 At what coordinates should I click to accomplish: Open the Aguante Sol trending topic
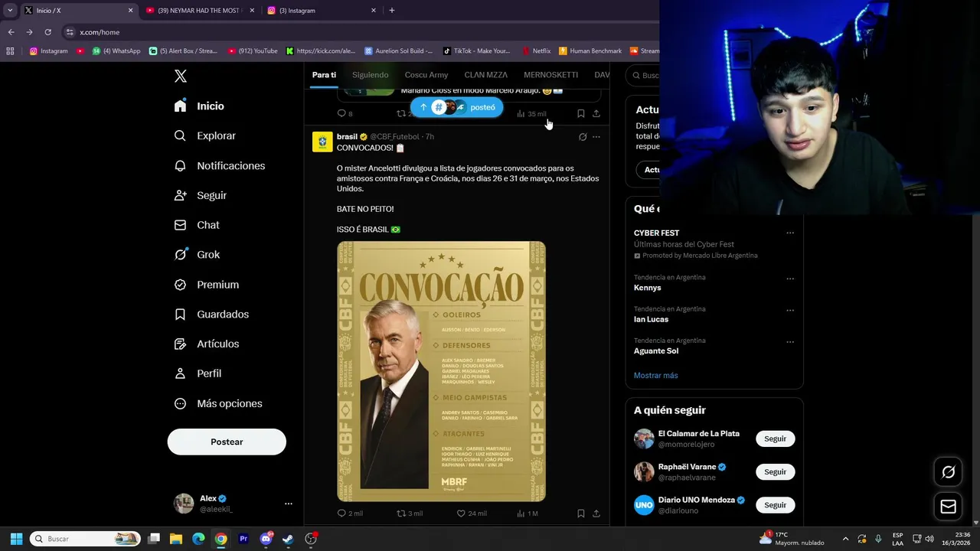pyautogui.click(x=656, y=350)
